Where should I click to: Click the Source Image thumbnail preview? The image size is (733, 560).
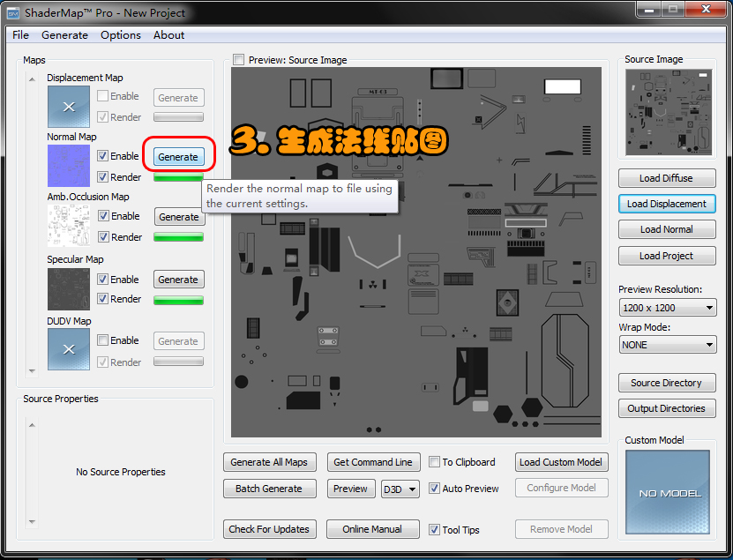[667, 111]
